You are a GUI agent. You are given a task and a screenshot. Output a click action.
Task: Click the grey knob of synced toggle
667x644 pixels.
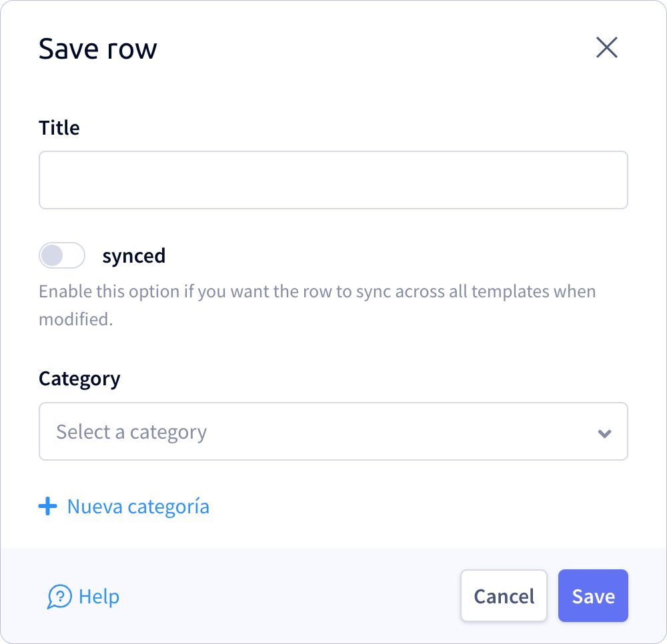coord(52,255)
